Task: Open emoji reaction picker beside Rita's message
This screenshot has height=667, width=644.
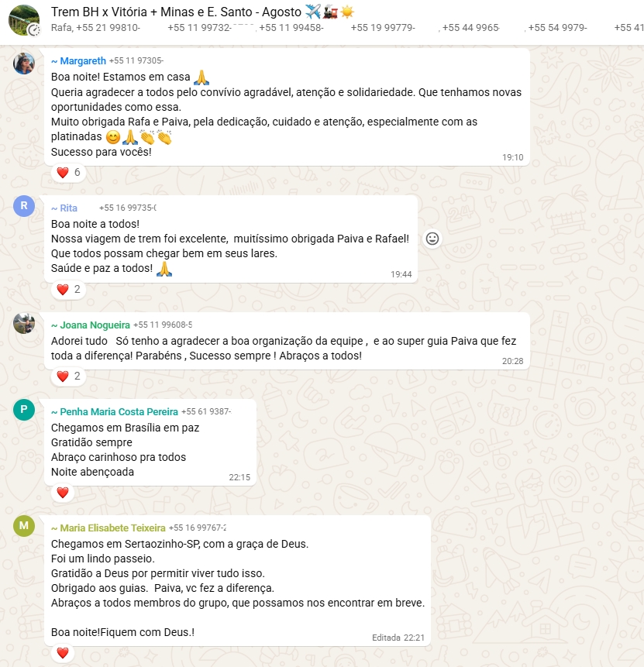Action: point(432,239)
